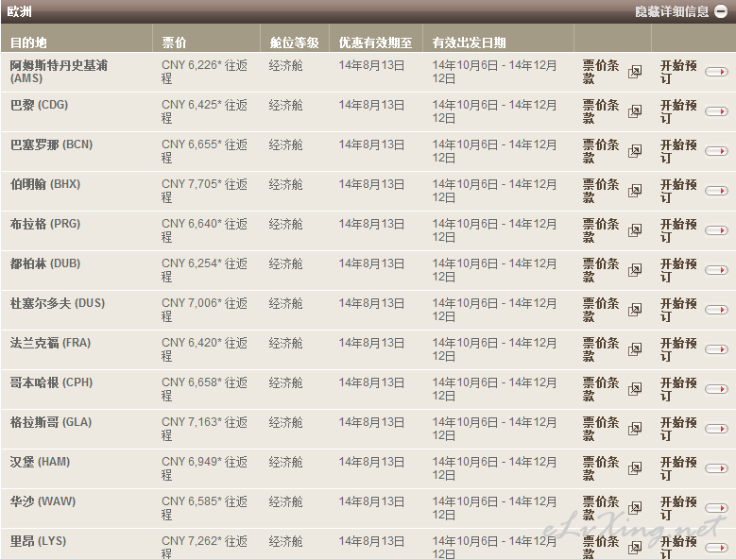The width and height of the screenshot is (736, 560).
Task: Click red arrow booking button for 哥本哈根 (CPH)
Action: click(716, 389)
